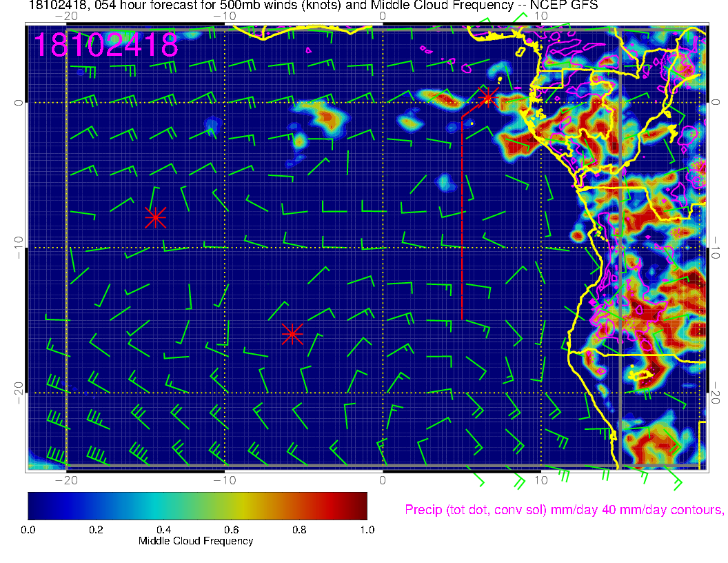Pick the red asterisk near 16°S, 6°W

pyautogui.click(x=292, y=334)
